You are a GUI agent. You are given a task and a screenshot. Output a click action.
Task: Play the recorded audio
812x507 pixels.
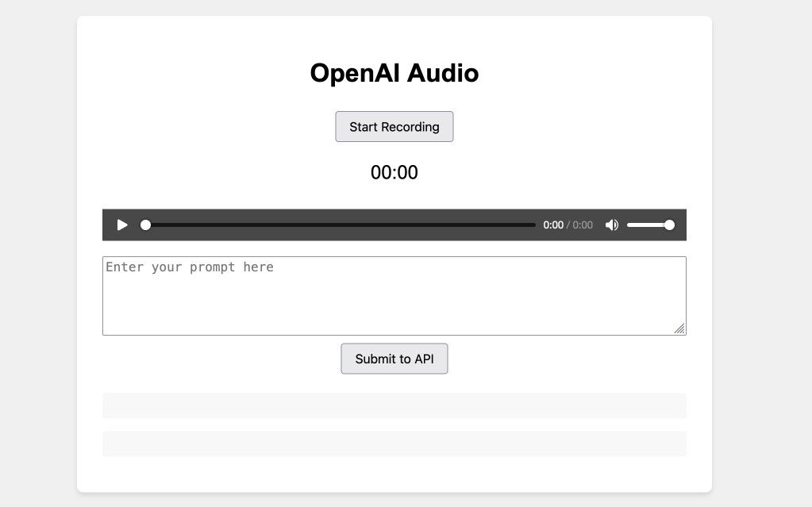point(122,225)
